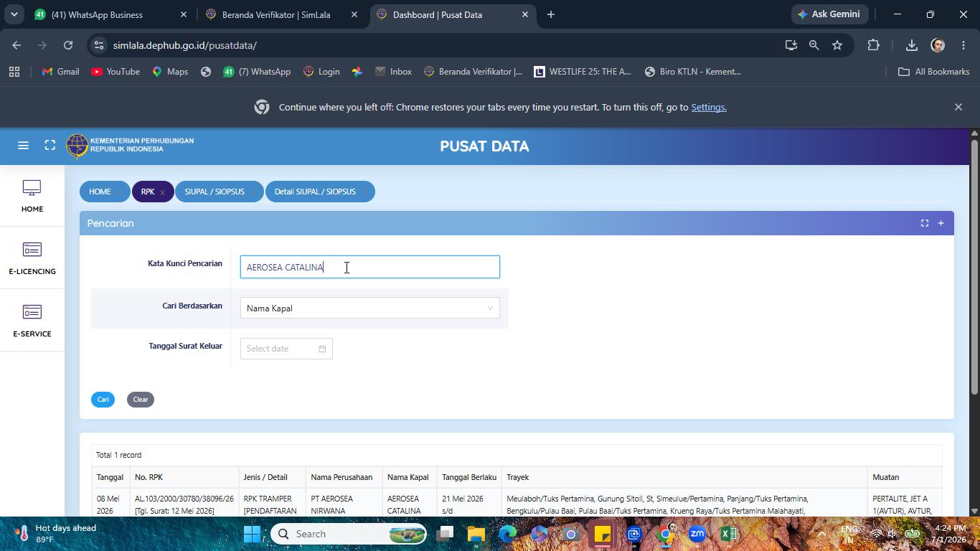Open Excel from the taskbar
Image resolution: width=980 pixels, height=551 pixels.
click(729, 534)
